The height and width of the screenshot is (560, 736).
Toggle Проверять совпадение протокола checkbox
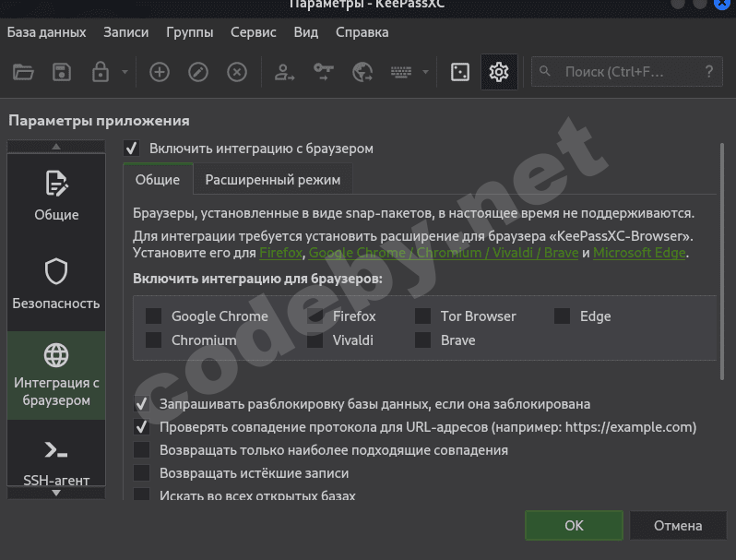(x=141, y=427)
